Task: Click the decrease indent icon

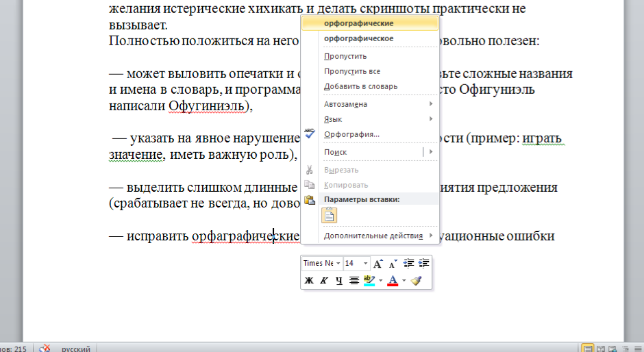Action: click(409, 264)
